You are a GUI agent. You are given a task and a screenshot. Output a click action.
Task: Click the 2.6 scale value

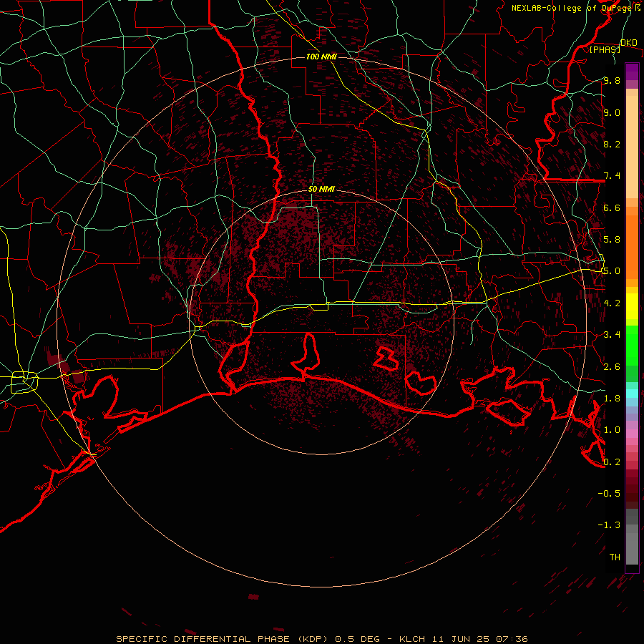612,366
